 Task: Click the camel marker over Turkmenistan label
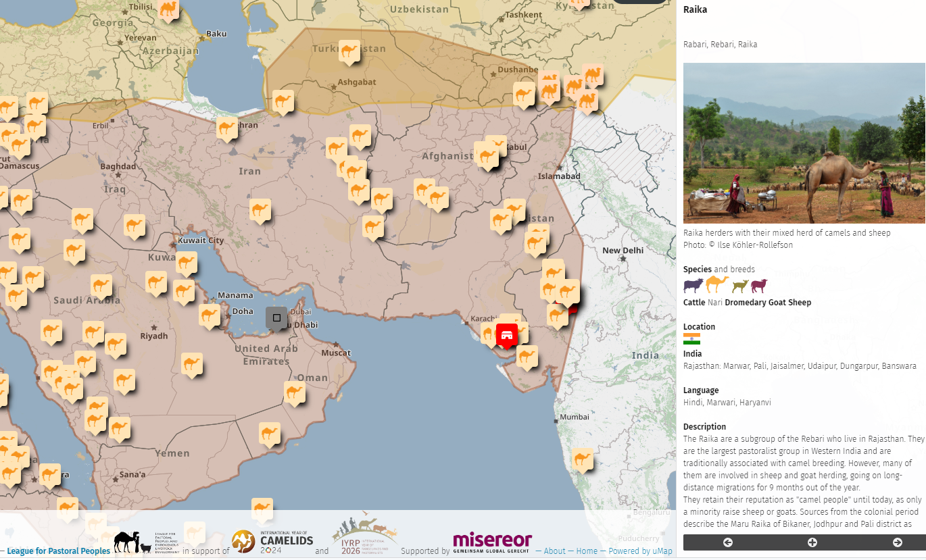tap(349, 51)
